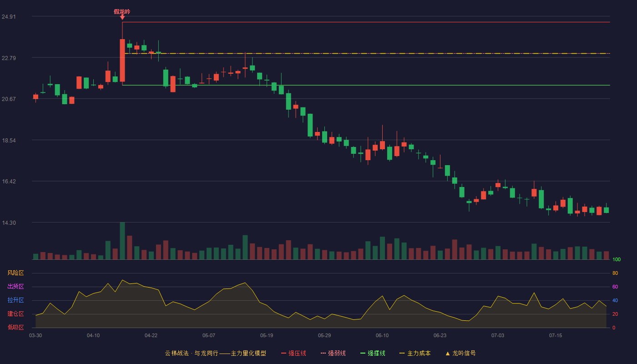Click the 22.79 price axis label

click(x=9, y=58)
